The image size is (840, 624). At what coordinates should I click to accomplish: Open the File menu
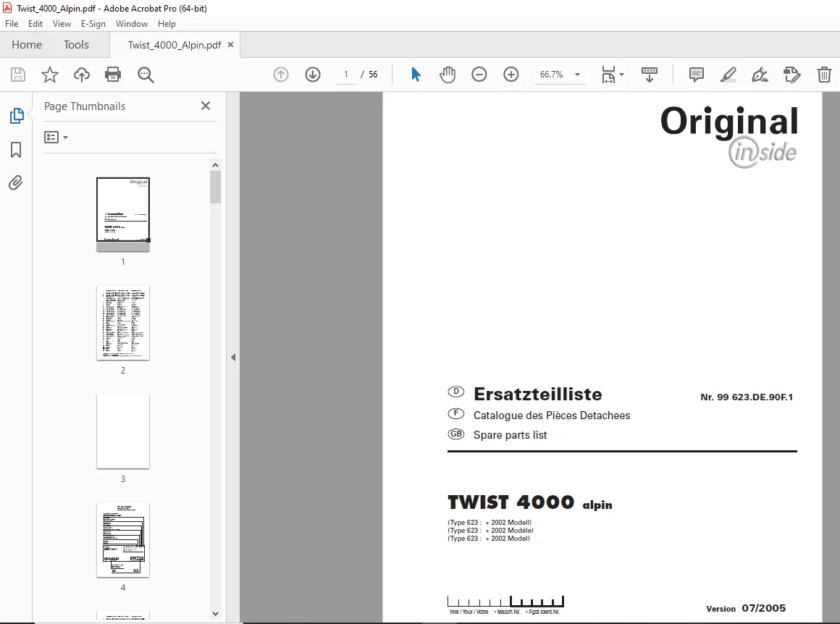click(12, 24)
